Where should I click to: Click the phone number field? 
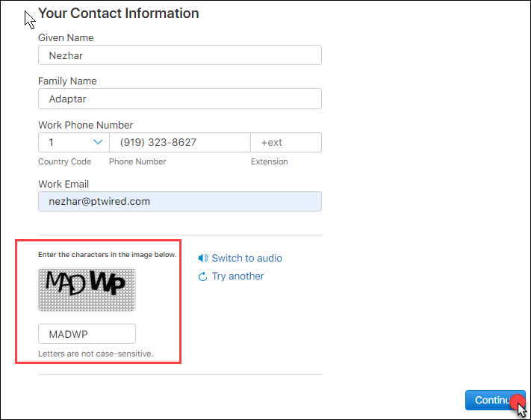coord(179,142)
